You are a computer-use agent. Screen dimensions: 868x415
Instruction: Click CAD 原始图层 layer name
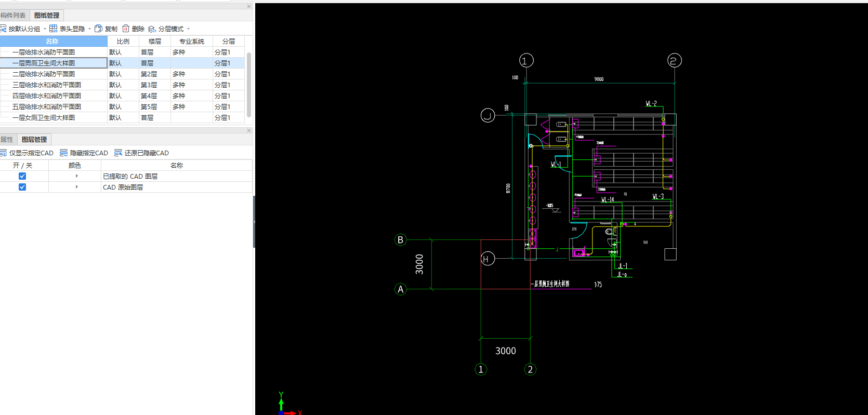[123, 188]
